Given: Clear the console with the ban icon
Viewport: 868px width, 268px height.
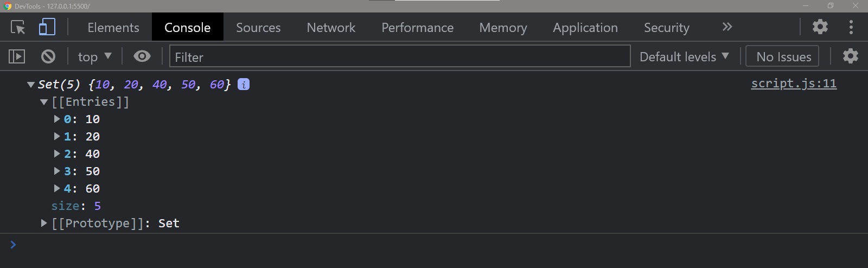Looking at the screenshot, I should pos(48,56).
